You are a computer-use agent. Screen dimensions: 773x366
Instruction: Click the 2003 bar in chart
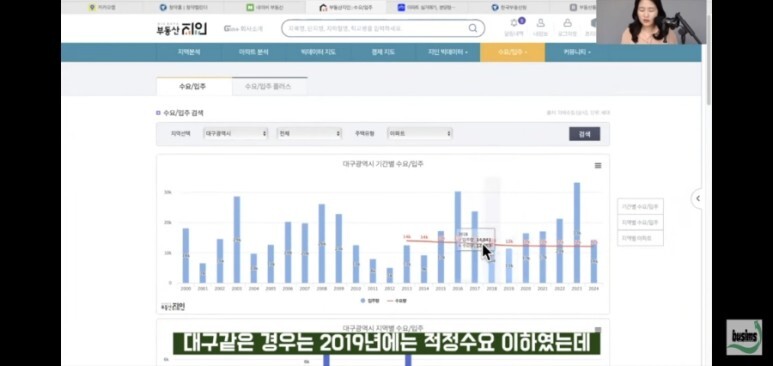pos(237,240)
